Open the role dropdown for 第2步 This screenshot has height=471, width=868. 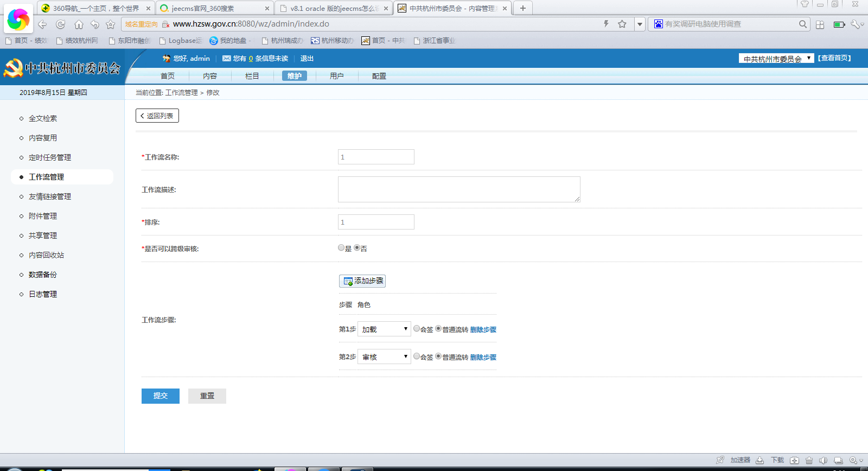pyautogui.click(x=384, y=357)
